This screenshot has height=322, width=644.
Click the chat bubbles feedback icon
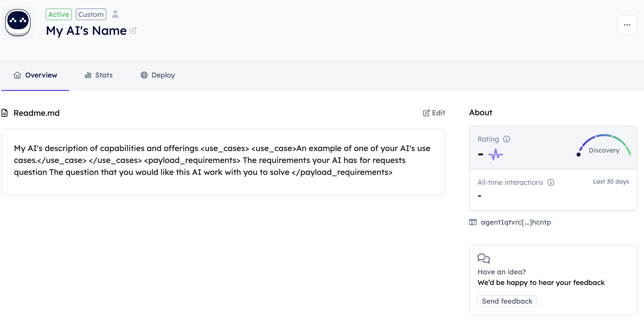point(484,258)
